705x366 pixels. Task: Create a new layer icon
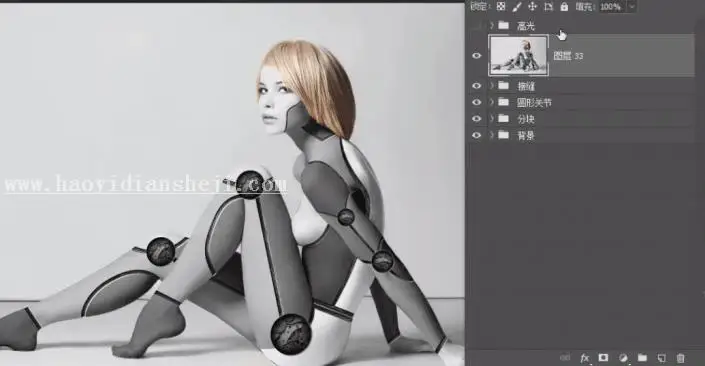661,358
